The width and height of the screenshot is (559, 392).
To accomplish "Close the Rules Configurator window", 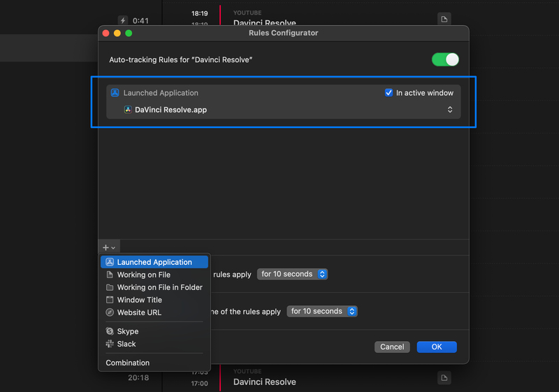I will coord(106,33).
